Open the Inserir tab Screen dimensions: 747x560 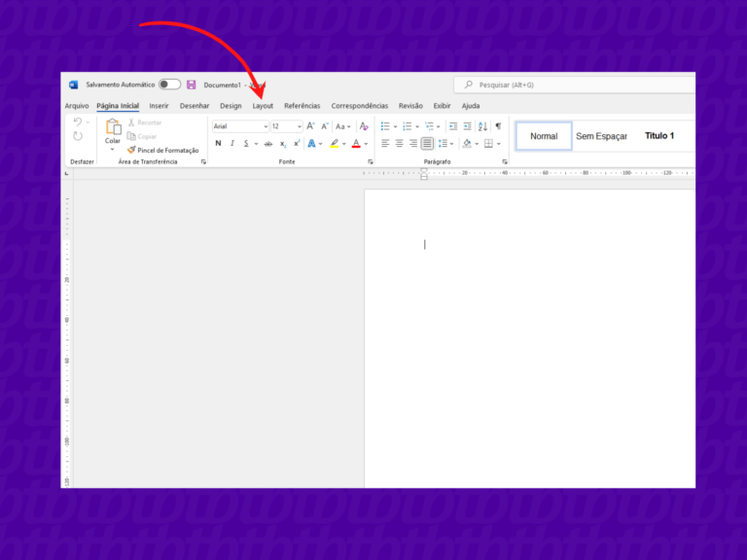(159, 106)
